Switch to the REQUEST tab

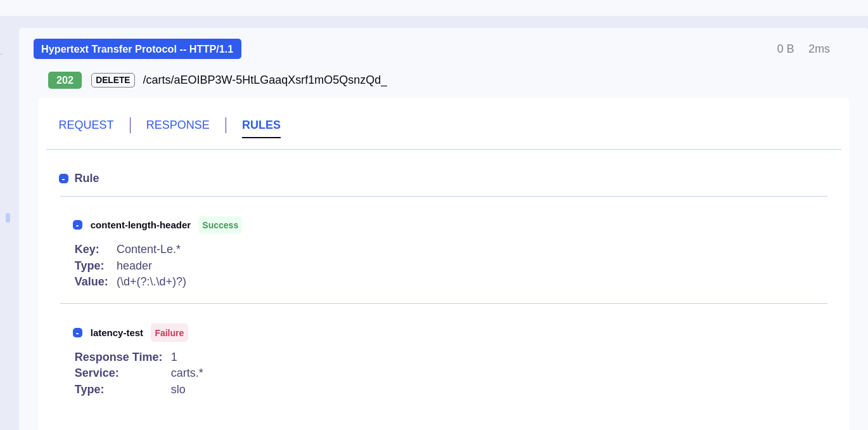point(86,125)
